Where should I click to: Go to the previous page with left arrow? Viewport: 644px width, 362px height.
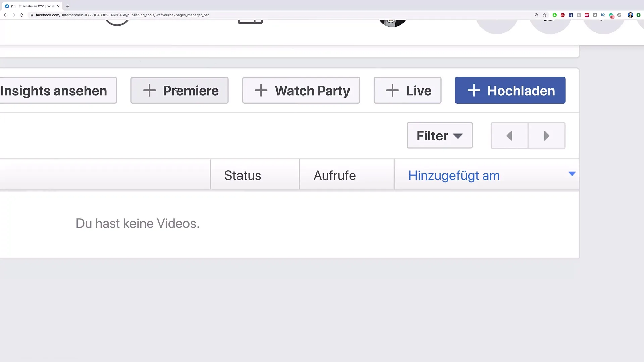click(x=509, y=136)
